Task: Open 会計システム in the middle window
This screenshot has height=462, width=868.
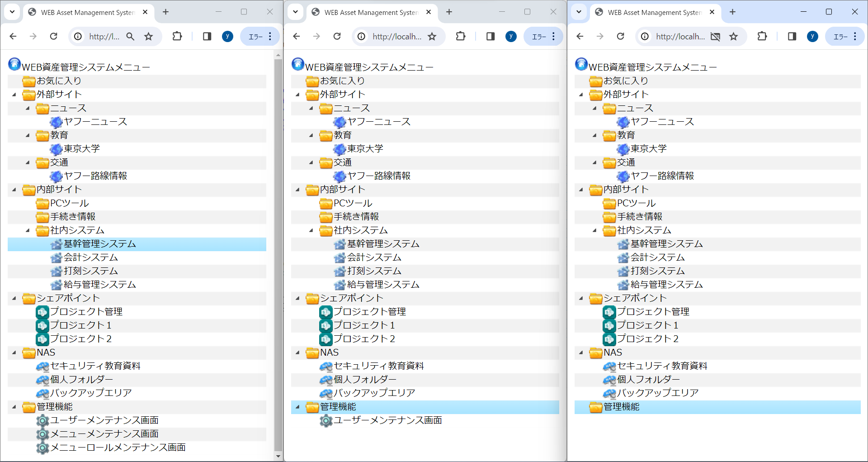Action: click(374, 258)
